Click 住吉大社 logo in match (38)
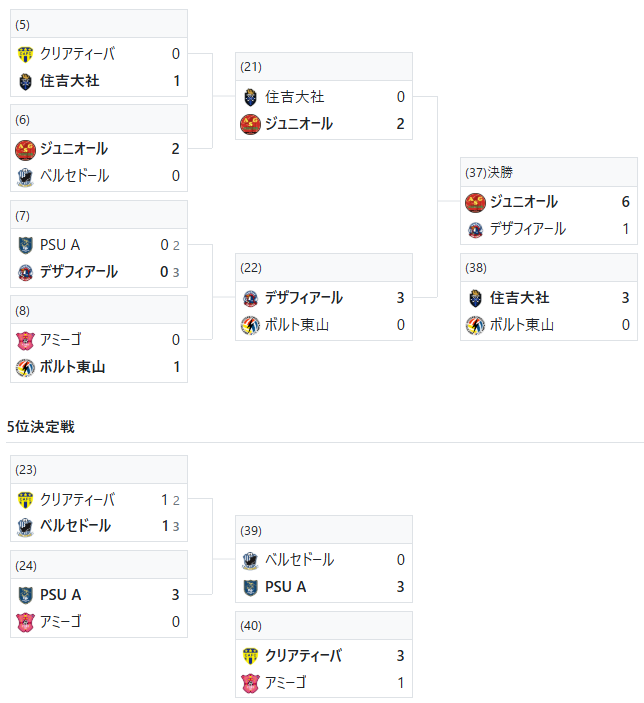 click(475, 298)
